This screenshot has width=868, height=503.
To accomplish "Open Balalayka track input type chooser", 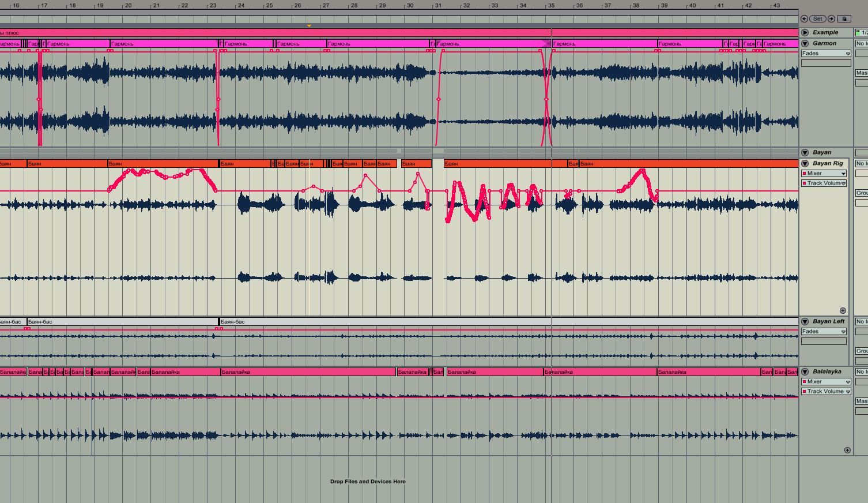I will [862, 371].
